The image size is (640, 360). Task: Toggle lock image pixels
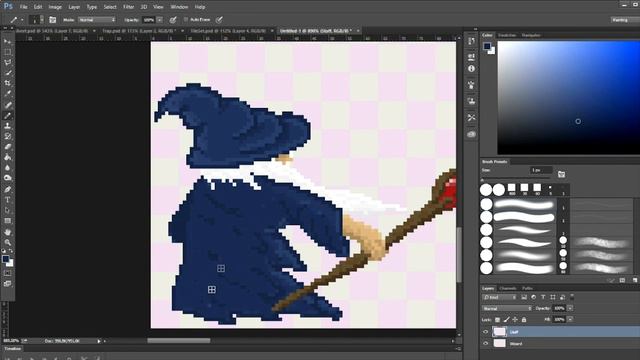(x=506, y=320)
